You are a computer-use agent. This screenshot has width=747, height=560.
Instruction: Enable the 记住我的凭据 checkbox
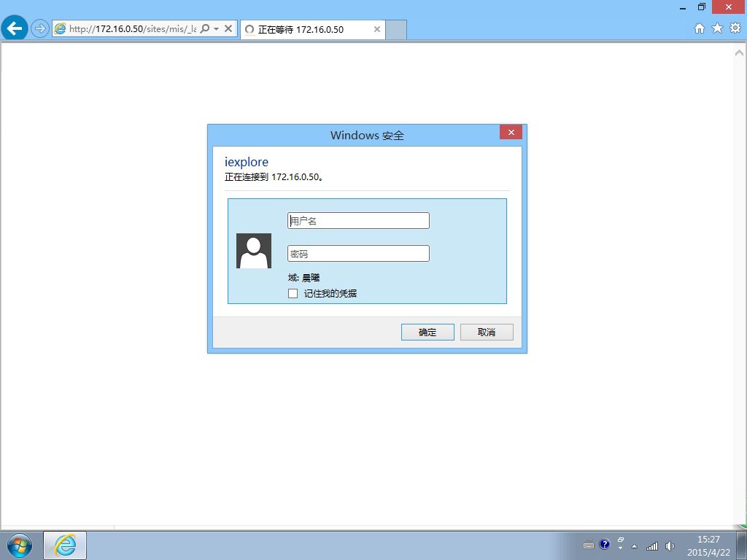coord(293,293)
